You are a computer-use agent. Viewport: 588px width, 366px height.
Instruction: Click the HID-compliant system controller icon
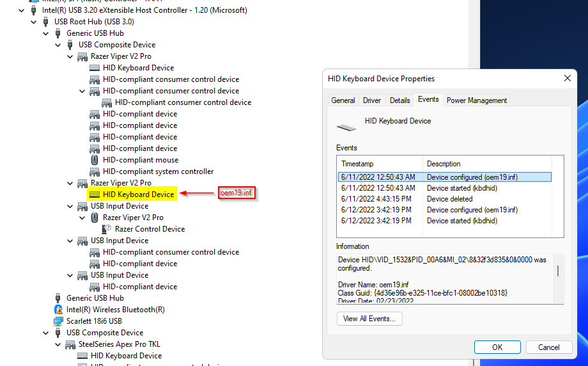point(95,171)
